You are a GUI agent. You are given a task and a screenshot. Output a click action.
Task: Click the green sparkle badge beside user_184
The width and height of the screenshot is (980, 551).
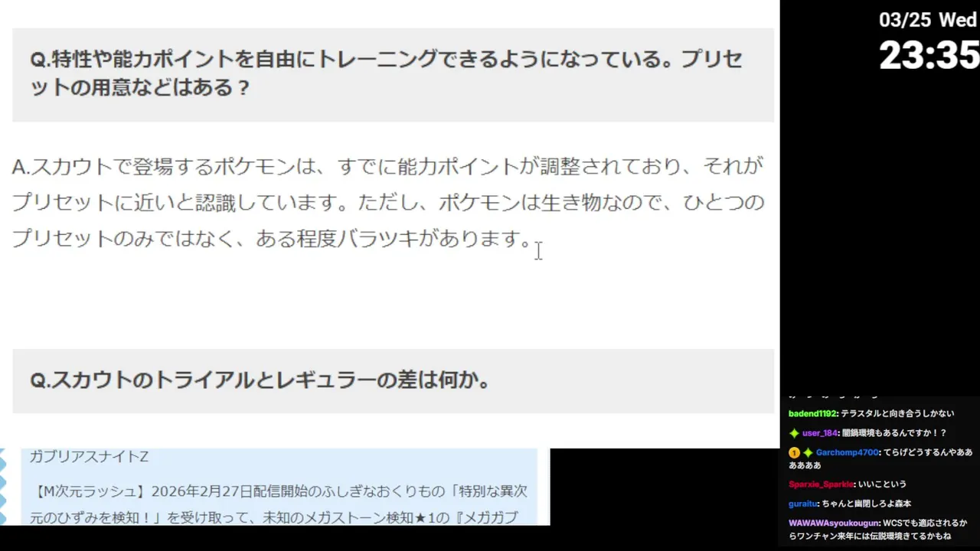pos(794,433)
